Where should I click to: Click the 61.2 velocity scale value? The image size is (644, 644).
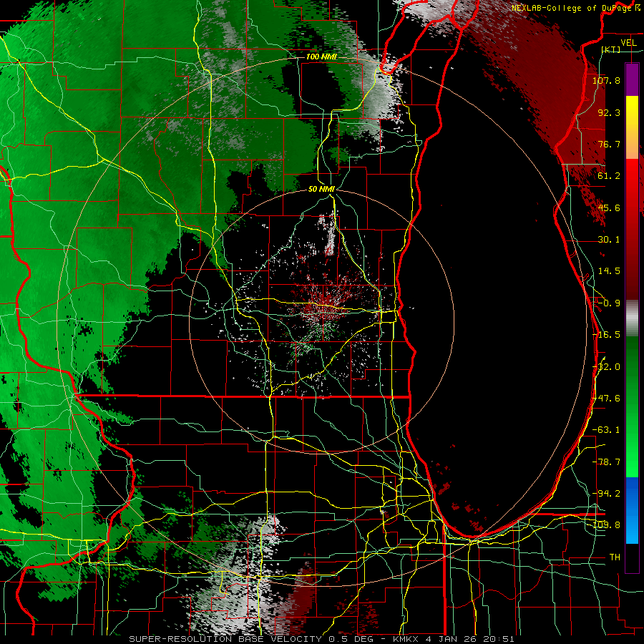pyautogui.click(x=609, y=176)
